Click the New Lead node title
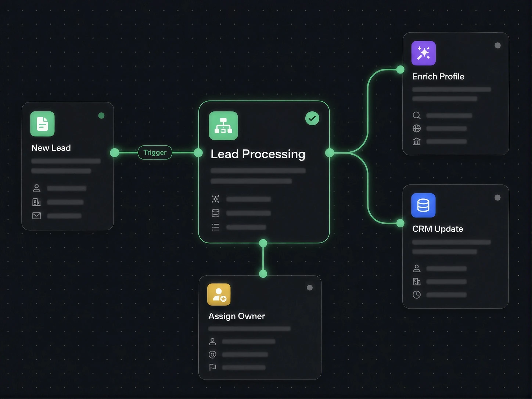This screenshot has height=399, width=532. point(51,148)
